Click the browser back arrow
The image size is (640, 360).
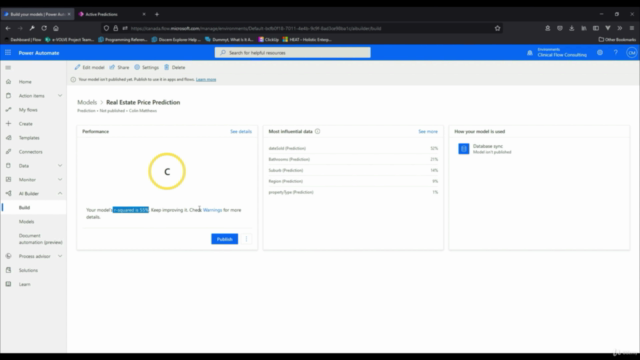pyautogui.click(x=8, y=28)
